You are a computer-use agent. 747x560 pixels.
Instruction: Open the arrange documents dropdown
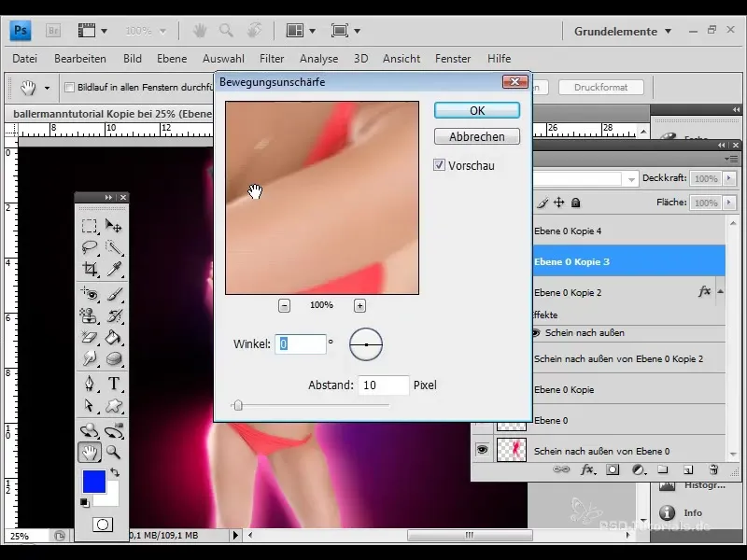tap(301, 31)
